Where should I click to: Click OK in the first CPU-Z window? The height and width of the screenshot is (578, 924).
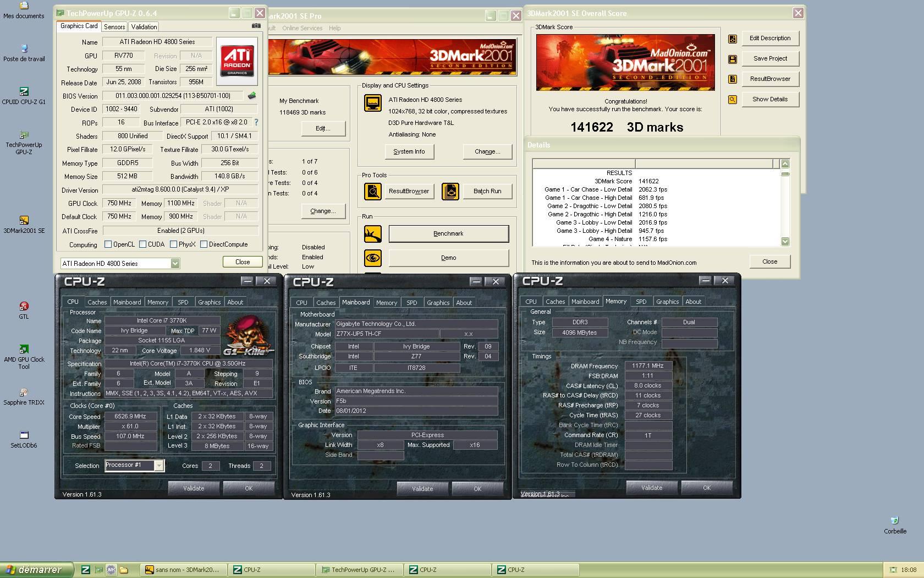[x=249, y=488]
